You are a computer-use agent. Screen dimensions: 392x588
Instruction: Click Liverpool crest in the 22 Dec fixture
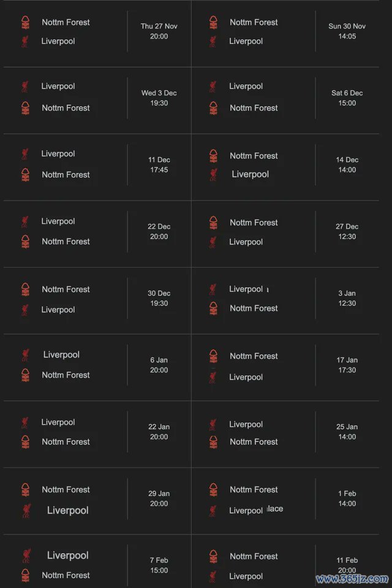tap(25, 221)
